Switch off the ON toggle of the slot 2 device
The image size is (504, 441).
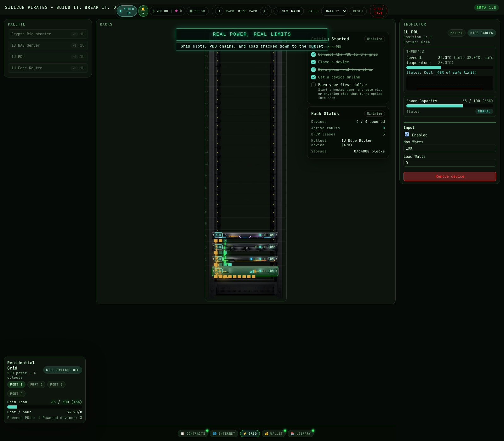[x=272, y=259]
